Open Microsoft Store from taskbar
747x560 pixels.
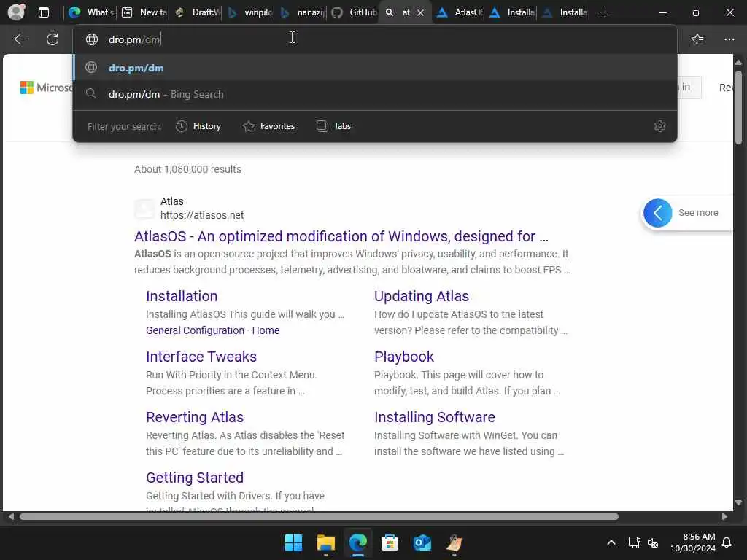[x=390, y=542]
